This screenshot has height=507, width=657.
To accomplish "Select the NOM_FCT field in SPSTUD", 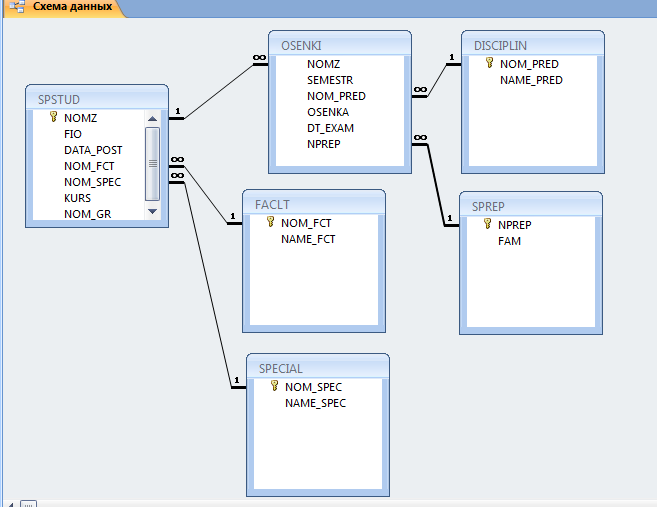I will (x=89, y=166).
